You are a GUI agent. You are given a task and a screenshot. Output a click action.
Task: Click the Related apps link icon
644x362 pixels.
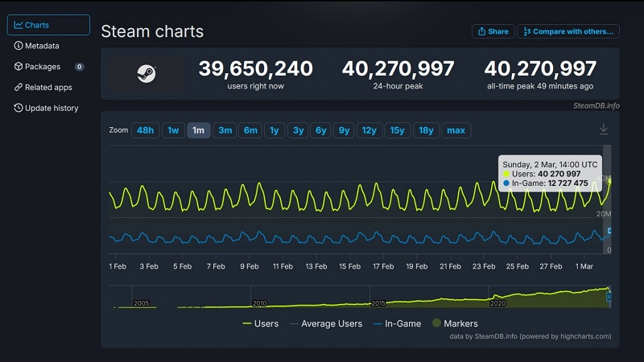[x=19, y=87]
